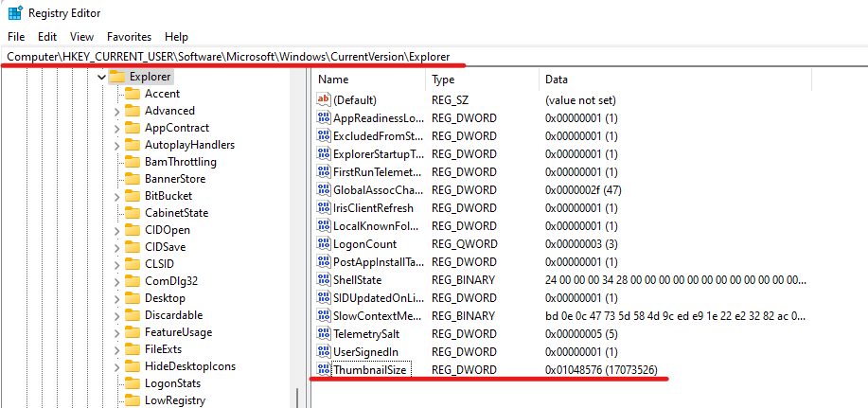Expand the Advanced key
The image size is (868, 408).
point(116,112)
